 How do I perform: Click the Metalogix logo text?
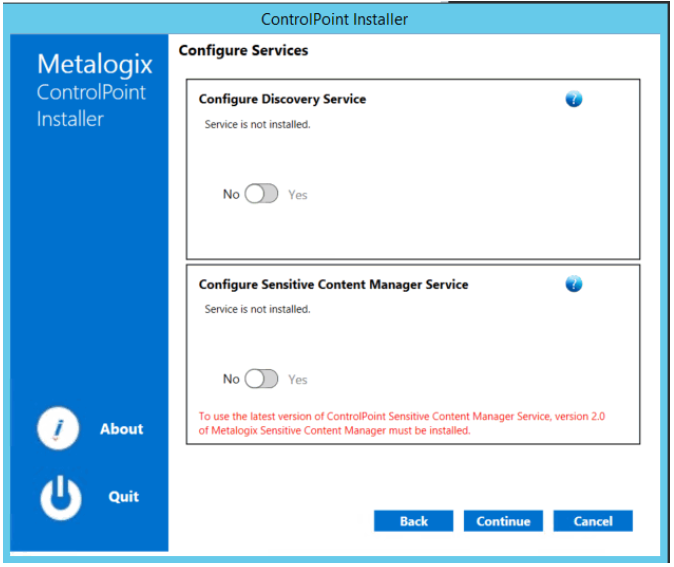95,64
